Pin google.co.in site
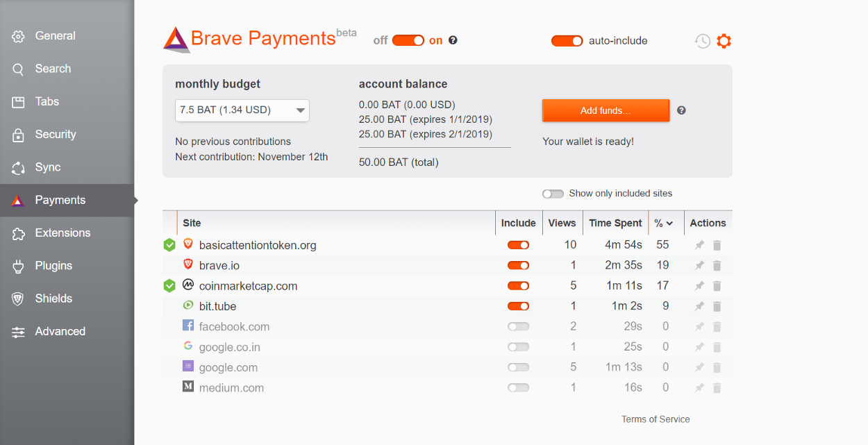The height and width of the screenshot is (445, 868). pyautogui.click(x=700, y=347)
